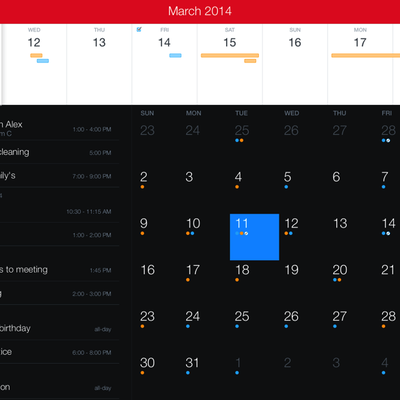Select grayed-out April 2 in month grid
The width and height of the screenshot is (400, 400).
tap(287, 363)
